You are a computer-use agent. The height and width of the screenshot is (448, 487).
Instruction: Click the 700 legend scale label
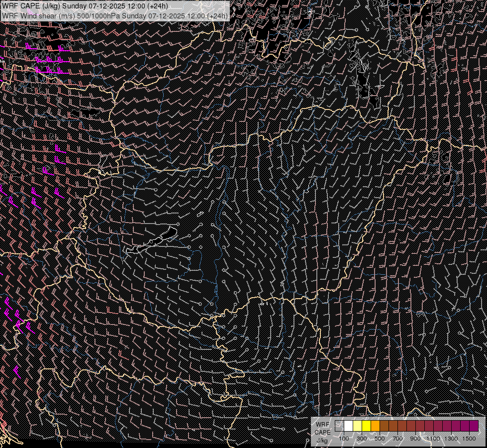tap(397, 439)
